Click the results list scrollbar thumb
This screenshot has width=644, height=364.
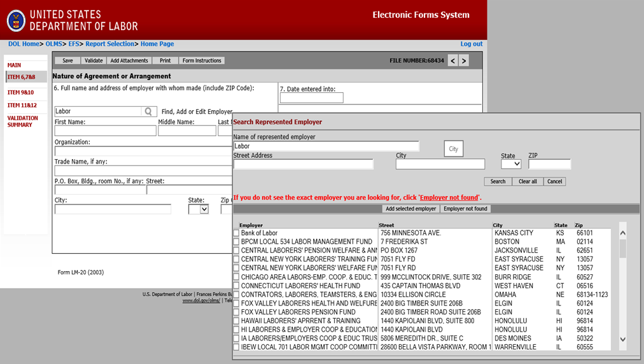pos(622,248)
